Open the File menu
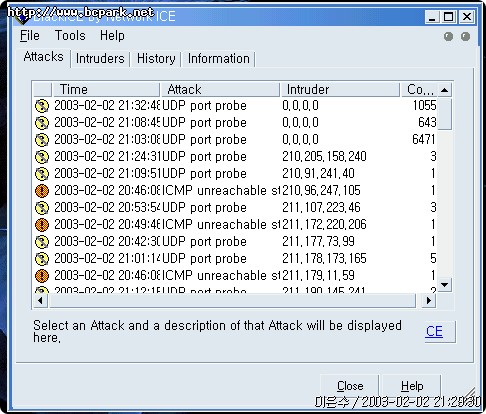Image resolution: width=486 pixels, height=414 pixels. click(30, 36)
